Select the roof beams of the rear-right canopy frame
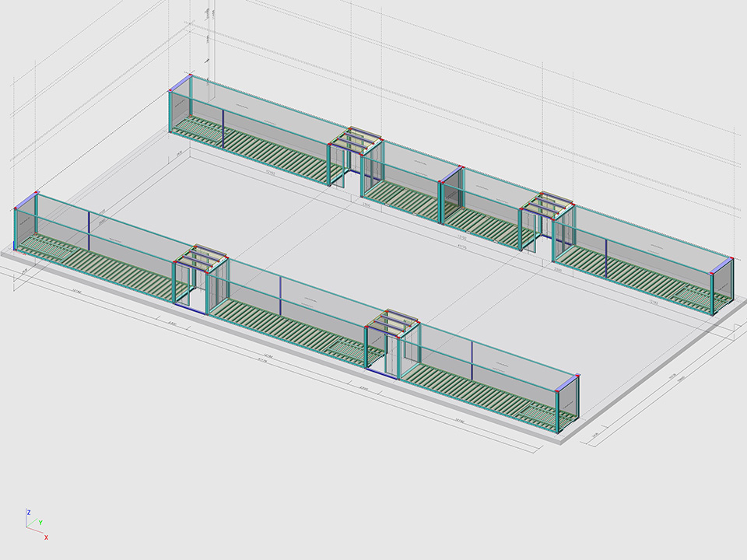 (549, 204)
